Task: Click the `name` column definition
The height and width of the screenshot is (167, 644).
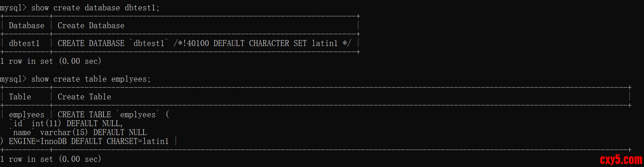Action: (x=22, y=132)
